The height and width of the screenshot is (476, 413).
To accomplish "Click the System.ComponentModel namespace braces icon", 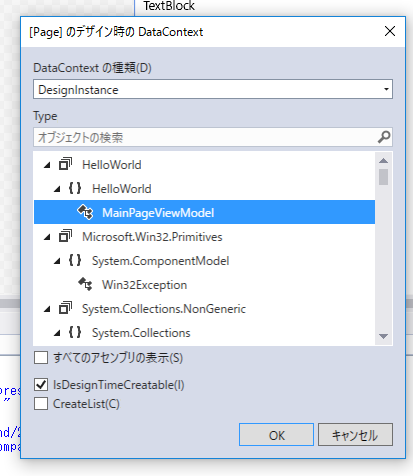I will click(x=75, y=260).
